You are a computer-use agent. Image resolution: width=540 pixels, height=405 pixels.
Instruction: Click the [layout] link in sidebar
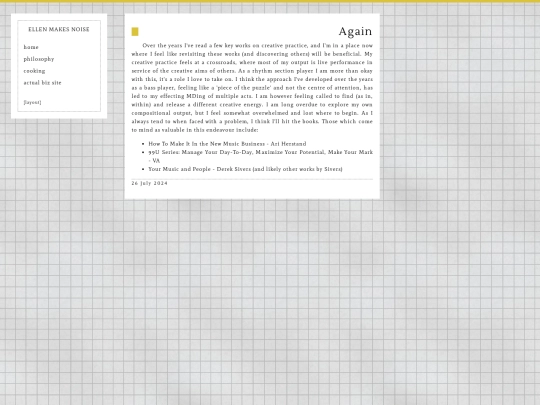coord(32,102)
